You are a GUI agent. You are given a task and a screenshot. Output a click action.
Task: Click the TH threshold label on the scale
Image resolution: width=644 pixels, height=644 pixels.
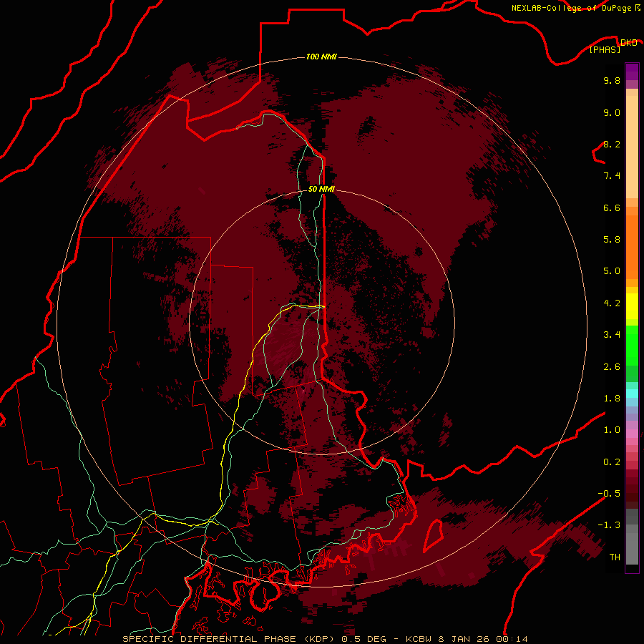(x=615, y=557)
